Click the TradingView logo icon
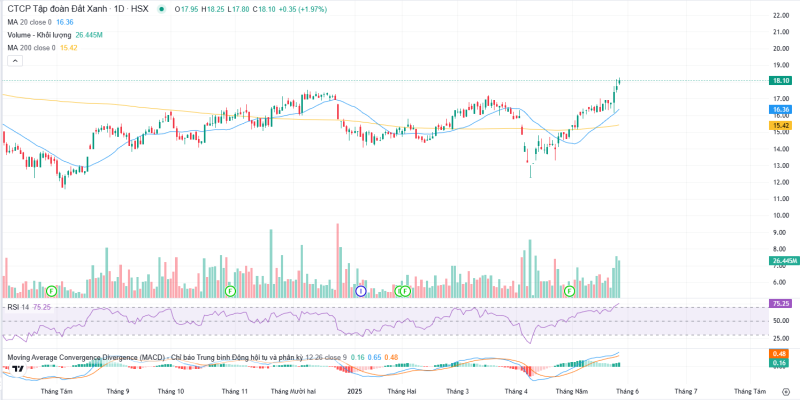800x400 pixels. (x=18, y=368)
